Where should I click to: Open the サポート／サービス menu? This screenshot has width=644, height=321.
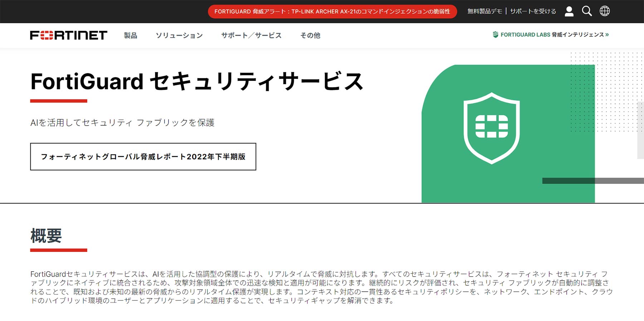tap(252, 35)
